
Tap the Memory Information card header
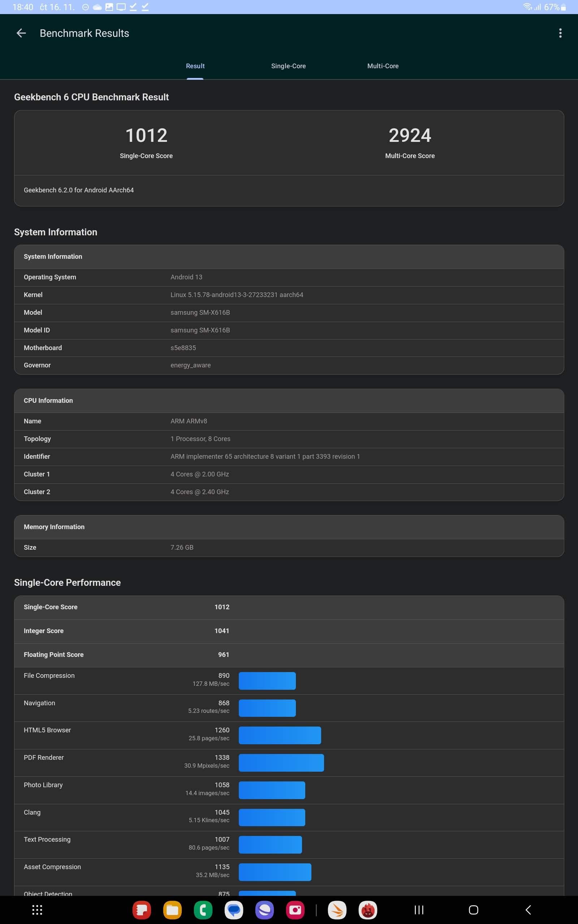point(289,527)
